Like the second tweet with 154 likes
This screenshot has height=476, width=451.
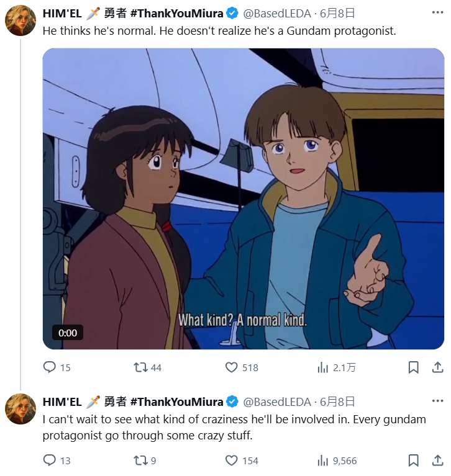(x=232, y=460)
